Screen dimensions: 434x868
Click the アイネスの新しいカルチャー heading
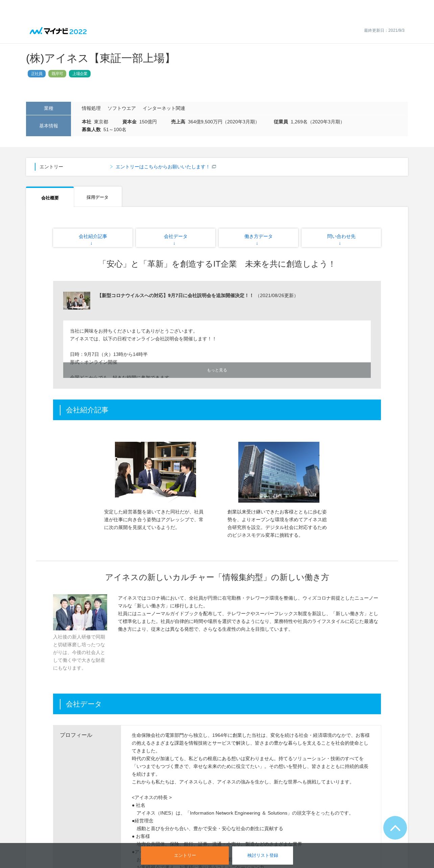217,577
